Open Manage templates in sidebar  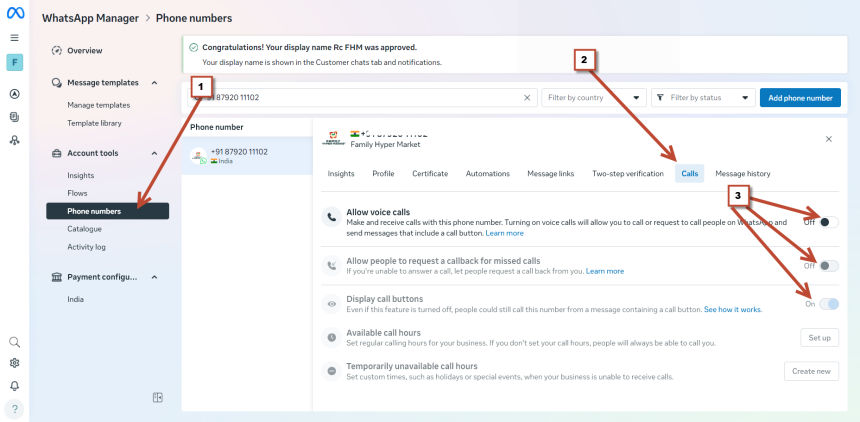click(x=99, y=105)
